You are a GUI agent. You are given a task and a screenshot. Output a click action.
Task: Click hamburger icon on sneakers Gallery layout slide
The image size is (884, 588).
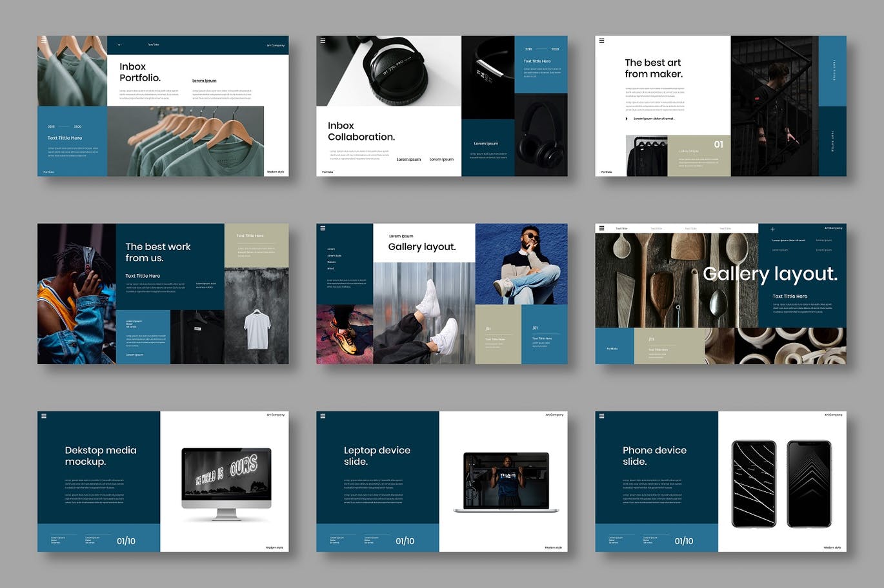pyautogui.click(x=323, y=228)
